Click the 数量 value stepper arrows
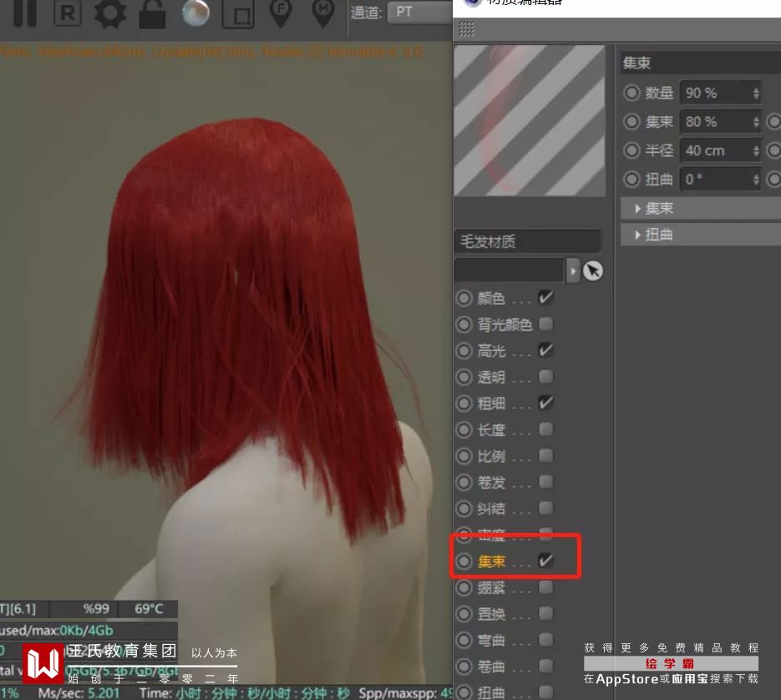This screenshot has width=781, height=700. click(756, 94)
